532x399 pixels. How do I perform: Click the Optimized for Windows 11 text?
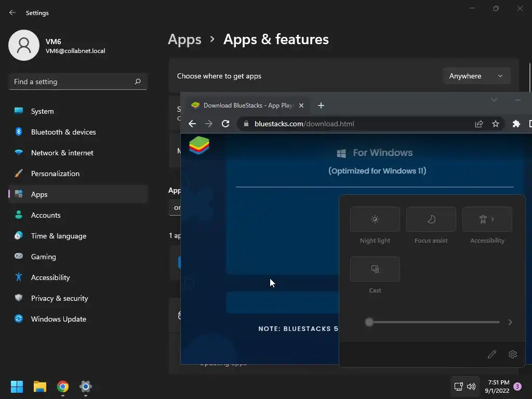[x=377, y=170]
